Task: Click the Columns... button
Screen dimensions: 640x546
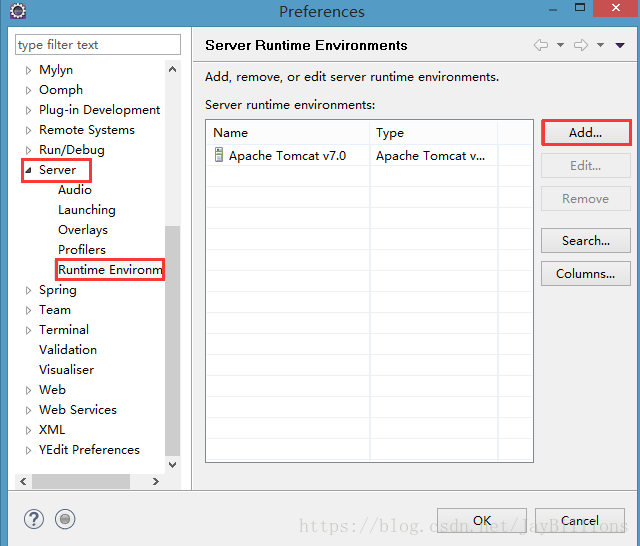Action: pyautogui.click(x=586, y=274)
